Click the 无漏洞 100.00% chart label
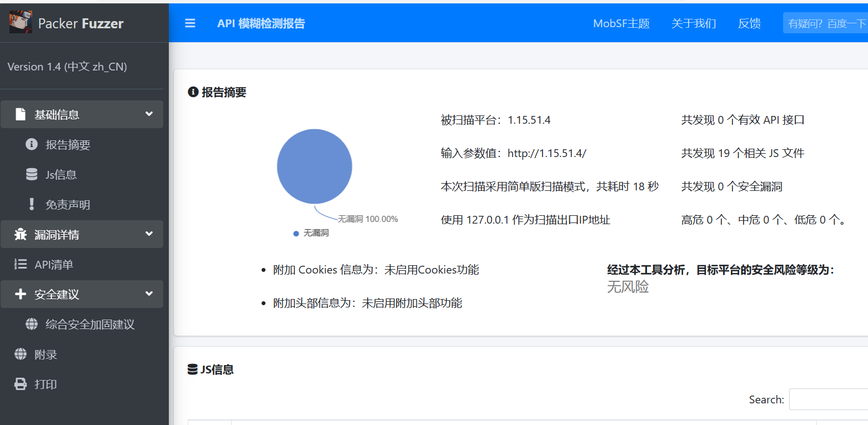The height and width of the screenshot is (425, 868). click(x=368, y=219)
